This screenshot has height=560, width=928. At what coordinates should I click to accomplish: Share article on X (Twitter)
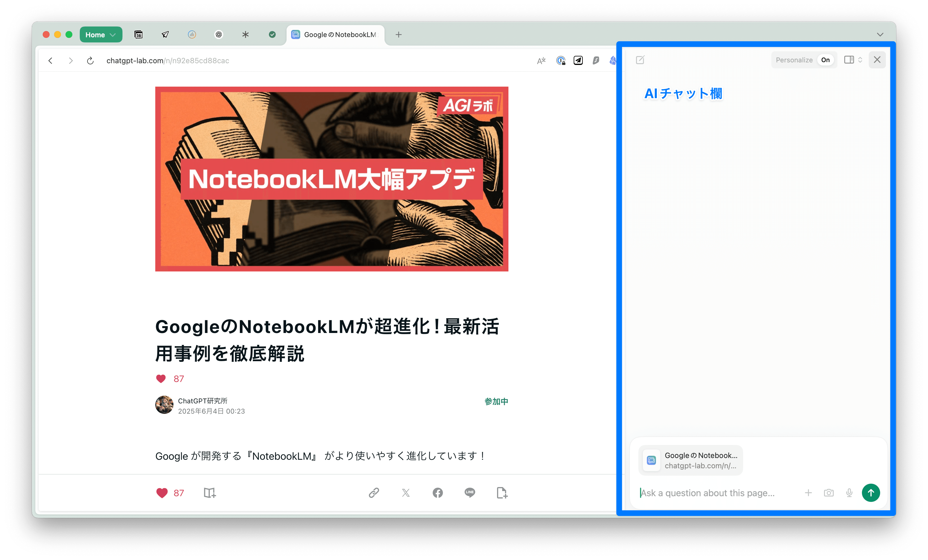pos(406,492)
